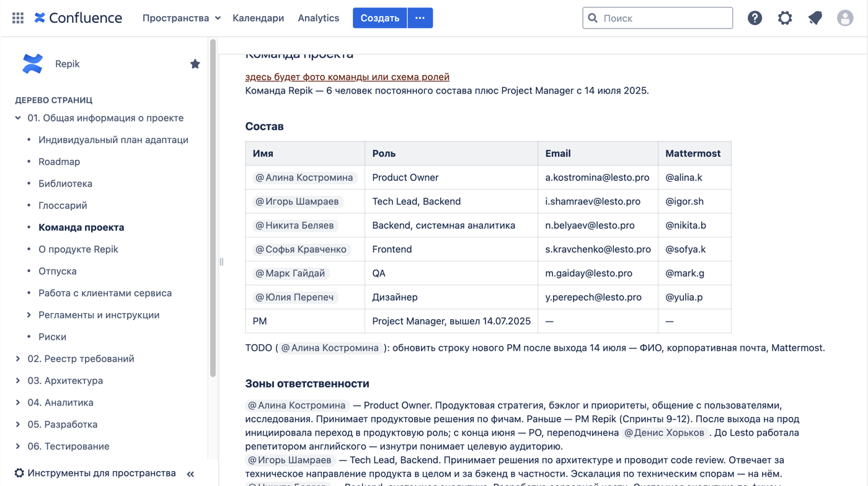The width and height of the screenshot is (868, 486).
Task: Expand the '06. Тестирование' section
Action: pos(18,446)
